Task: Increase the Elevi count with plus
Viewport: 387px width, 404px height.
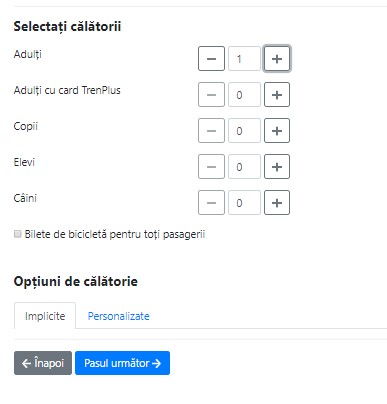Action: coord(277,167)
